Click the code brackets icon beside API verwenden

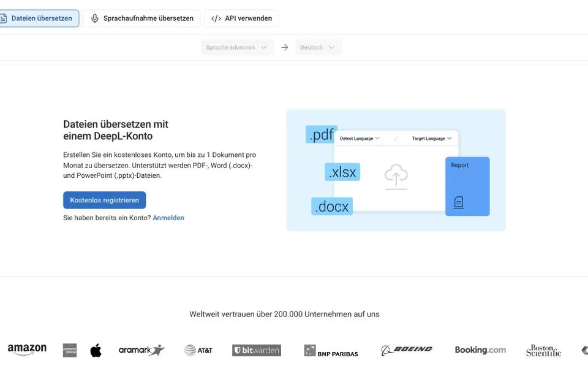point(216,18)
